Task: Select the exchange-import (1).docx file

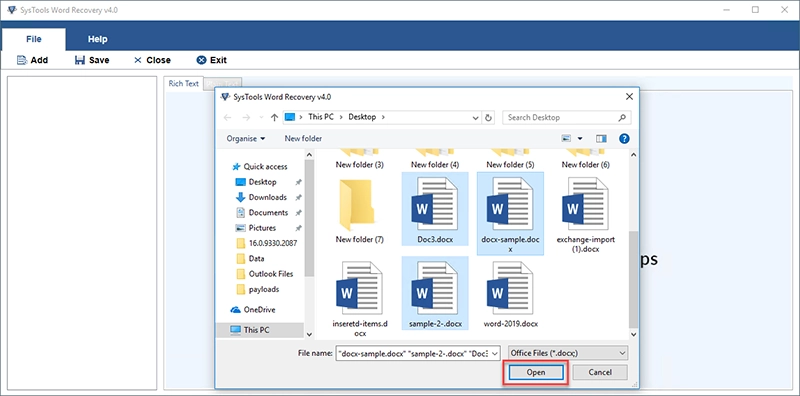Action: (586, 214)
